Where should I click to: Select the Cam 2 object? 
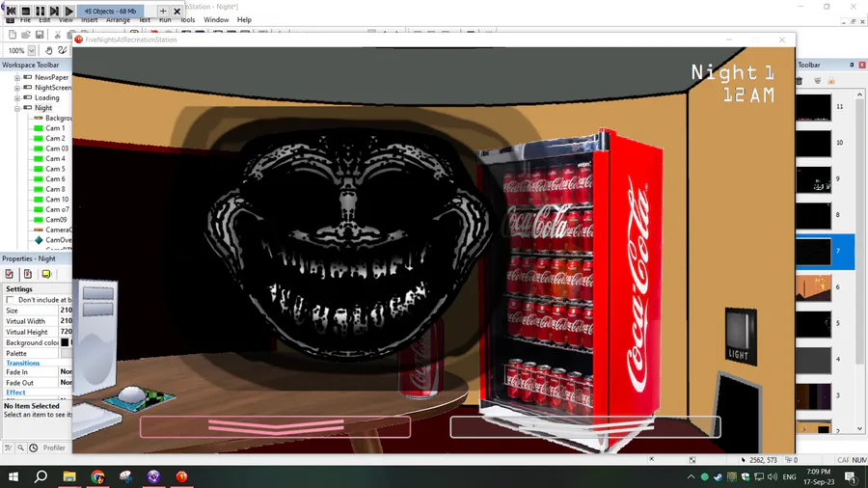(55, 138)
